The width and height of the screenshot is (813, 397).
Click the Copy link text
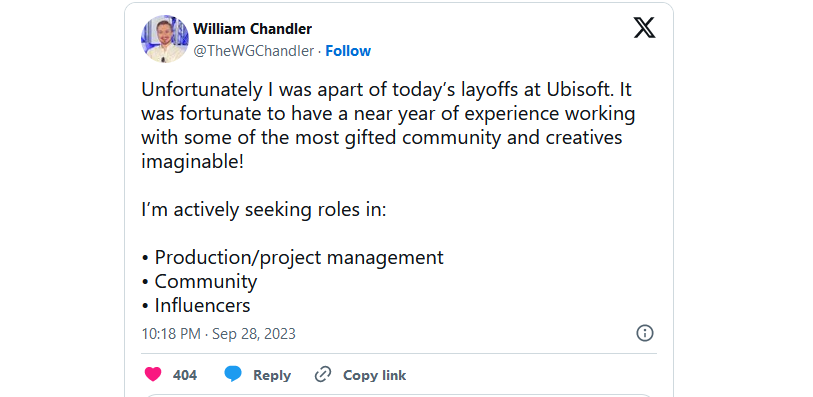point(374,375)
